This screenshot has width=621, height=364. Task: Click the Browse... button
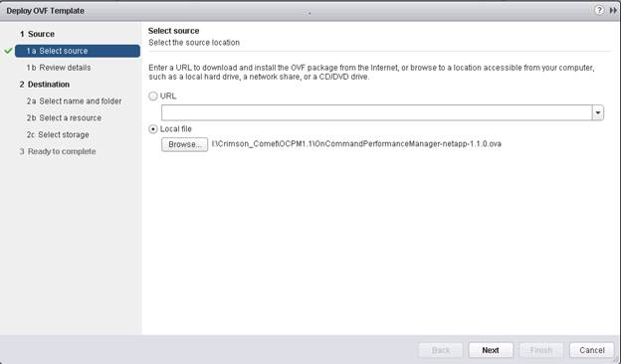coord(184,144)
